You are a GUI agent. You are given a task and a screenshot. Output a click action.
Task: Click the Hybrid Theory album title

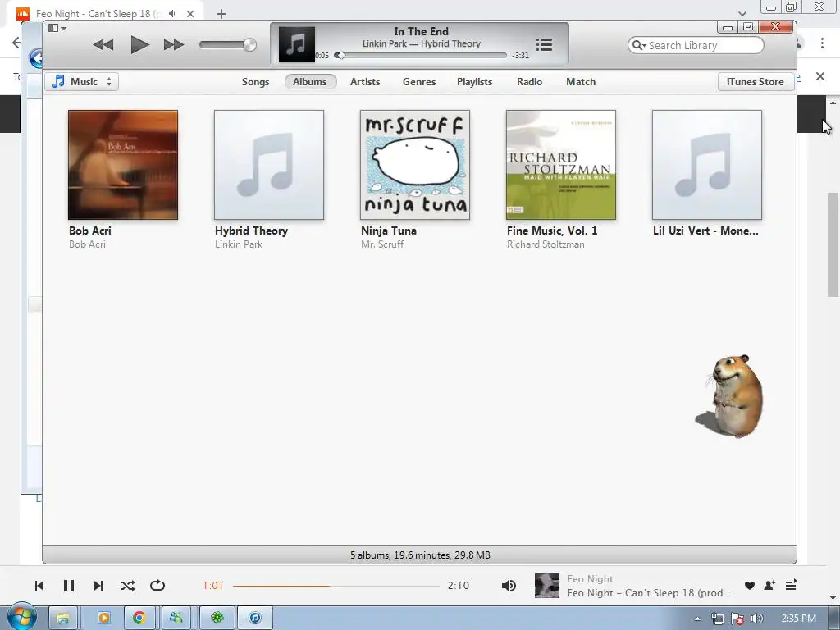point(251,231)
